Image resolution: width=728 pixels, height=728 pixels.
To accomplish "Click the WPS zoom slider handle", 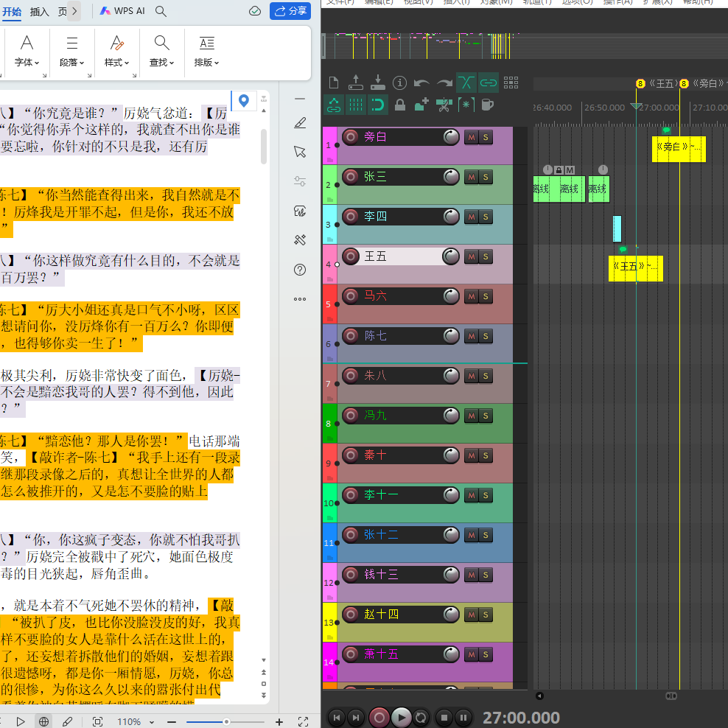I will (226, 721).
